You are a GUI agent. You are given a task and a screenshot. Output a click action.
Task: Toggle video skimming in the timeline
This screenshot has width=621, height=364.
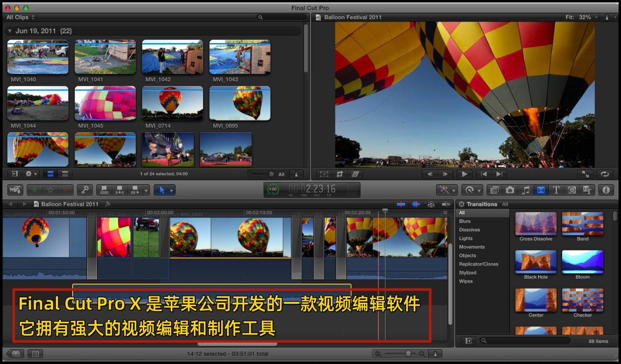401,204
